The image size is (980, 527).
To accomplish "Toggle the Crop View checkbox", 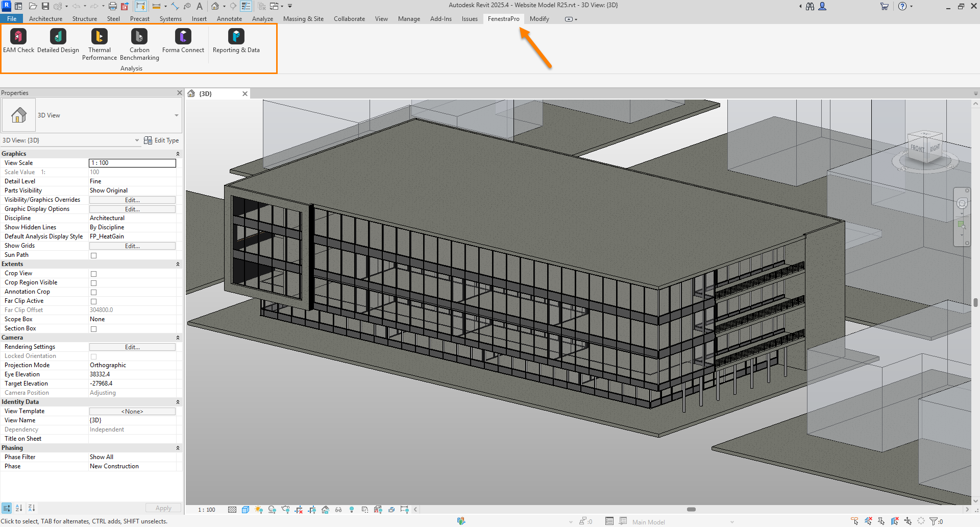I will 93,274.
